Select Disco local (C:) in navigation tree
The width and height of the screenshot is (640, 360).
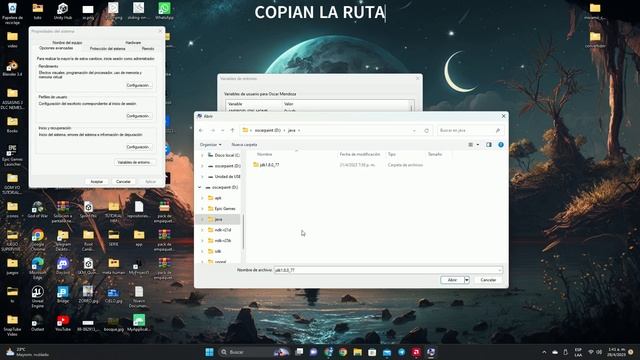pos(224,155)
